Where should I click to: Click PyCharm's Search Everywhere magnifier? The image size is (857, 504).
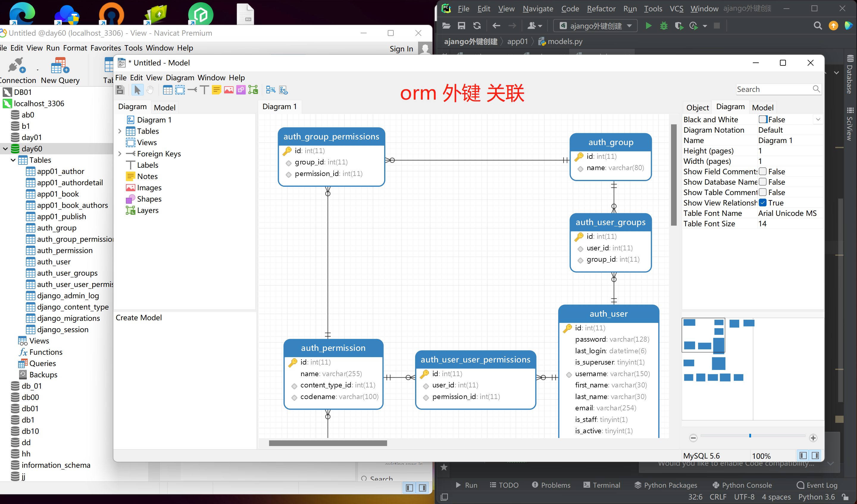[x=817, y=26]
